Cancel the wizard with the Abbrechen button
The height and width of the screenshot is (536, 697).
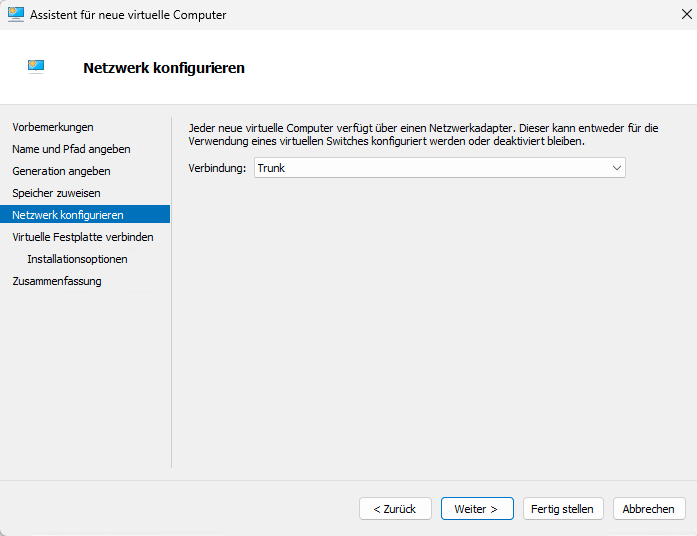[x=649, y=509]
